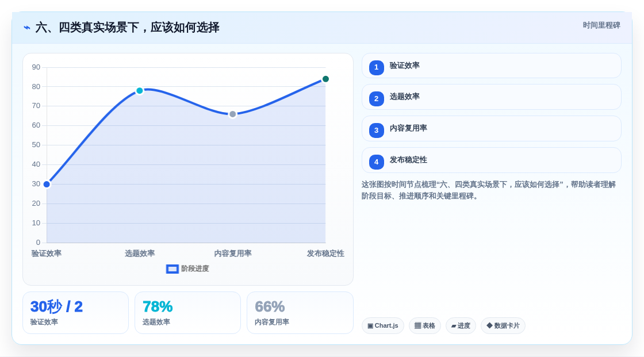Select the 发布稳定性 green data point

point(325,79)
